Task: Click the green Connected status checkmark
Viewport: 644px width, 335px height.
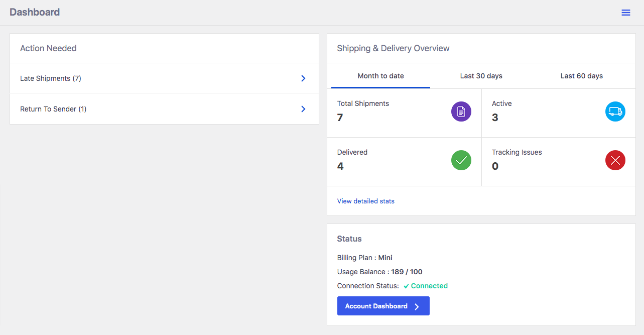Action: 407,285
